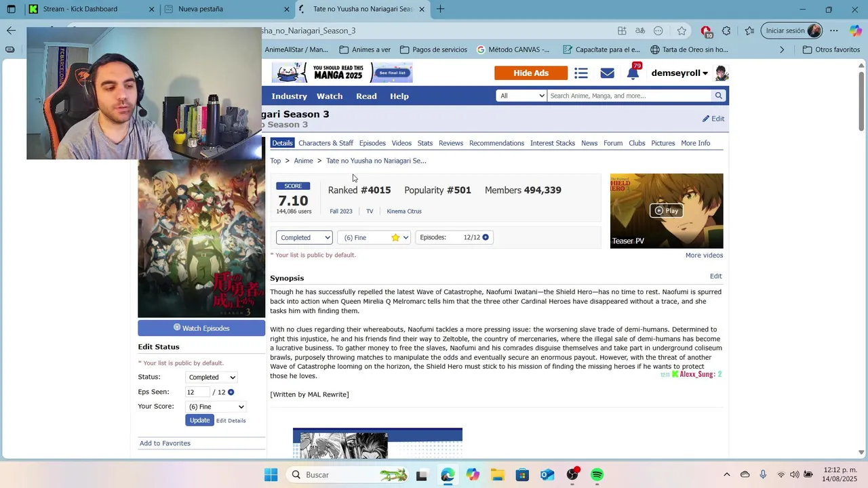This screenshot has height=488, width=868.
Task: Play the Teaser PV video thumbnail
Action: coord(667,211)
